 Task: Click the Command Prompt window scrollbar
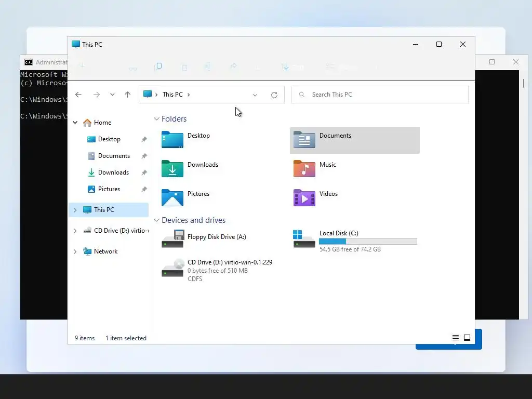pos(524,83)
